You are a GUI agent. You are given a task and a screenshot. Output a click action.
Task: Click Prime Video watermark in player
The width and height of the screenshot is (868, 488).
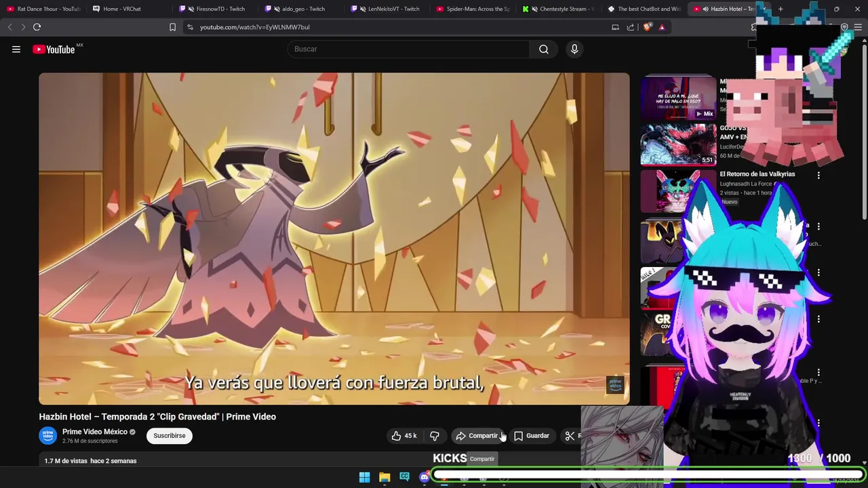tap(615, 384)
